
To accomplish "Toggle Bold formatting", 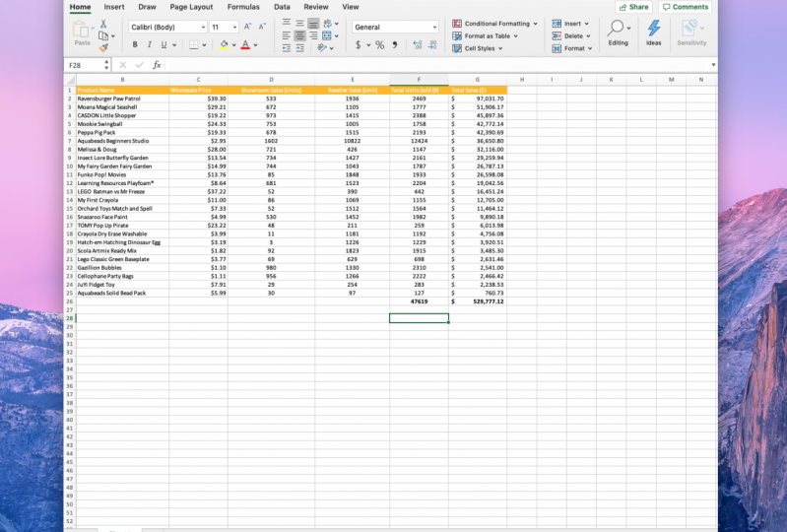I will (135, 44).
